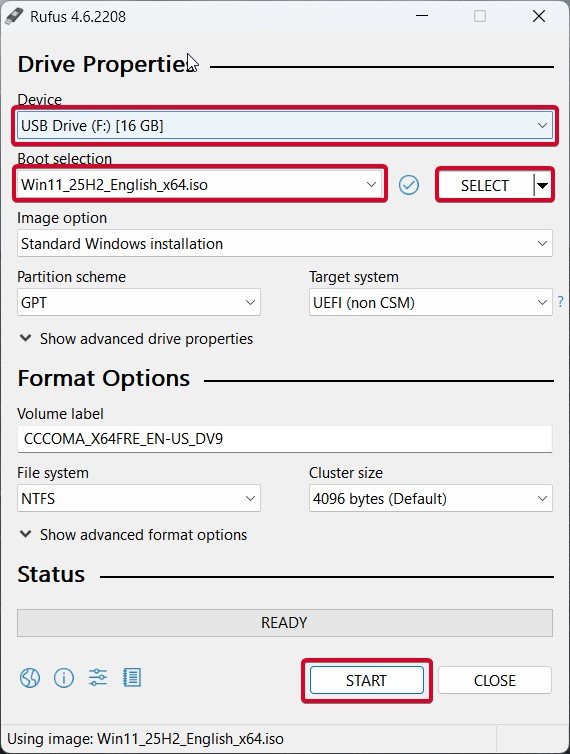Viewport: 570px width, 754px height.
Task: Click the File system label
Action: (53, 473)
